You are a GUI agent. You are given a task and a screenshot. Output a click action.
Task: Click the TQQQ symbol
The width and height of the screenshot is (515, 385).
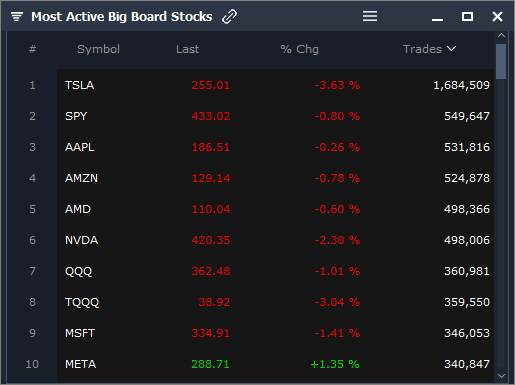point(82,302)
